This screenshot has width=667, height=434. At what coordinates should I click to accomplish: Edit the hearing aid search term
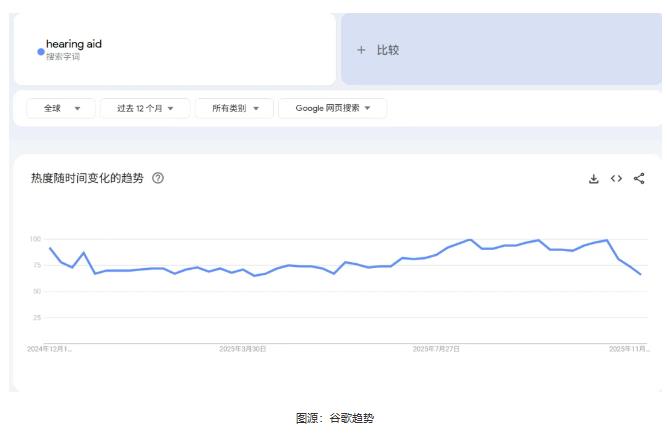tap(74, 44)
